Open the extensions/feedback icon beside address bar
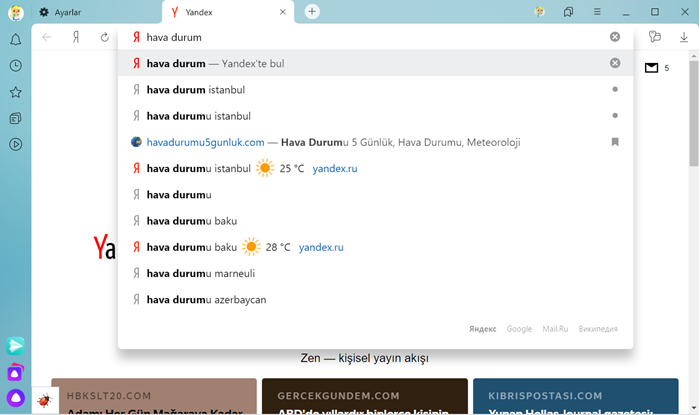The width and height of the screenshot is (700, 415). click(654, 37)
